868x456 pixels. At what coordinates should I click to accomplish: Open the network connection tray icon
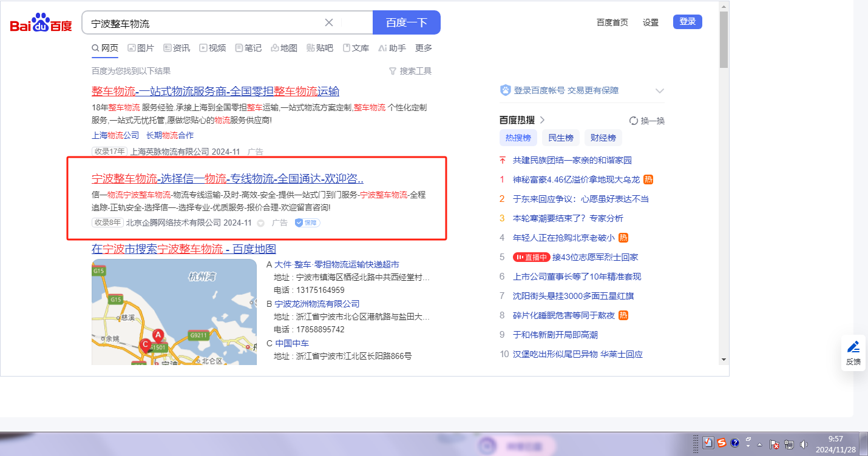pos(789,444)
